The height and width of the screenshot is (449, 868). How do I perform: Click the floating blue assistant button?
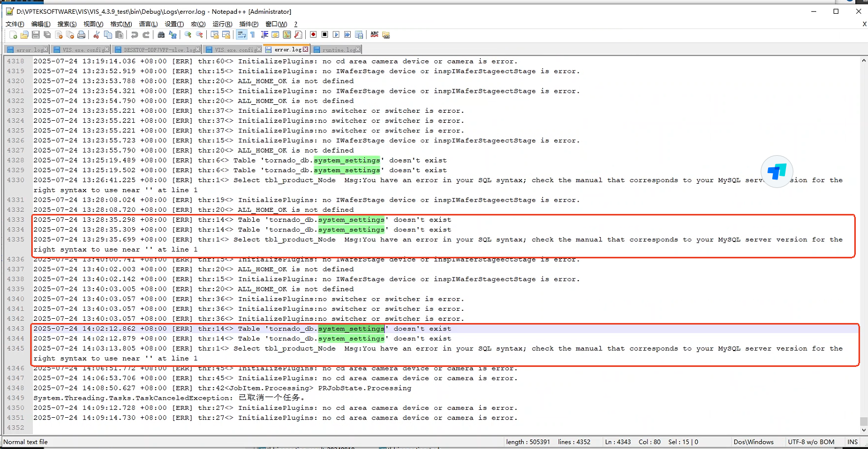776,171
